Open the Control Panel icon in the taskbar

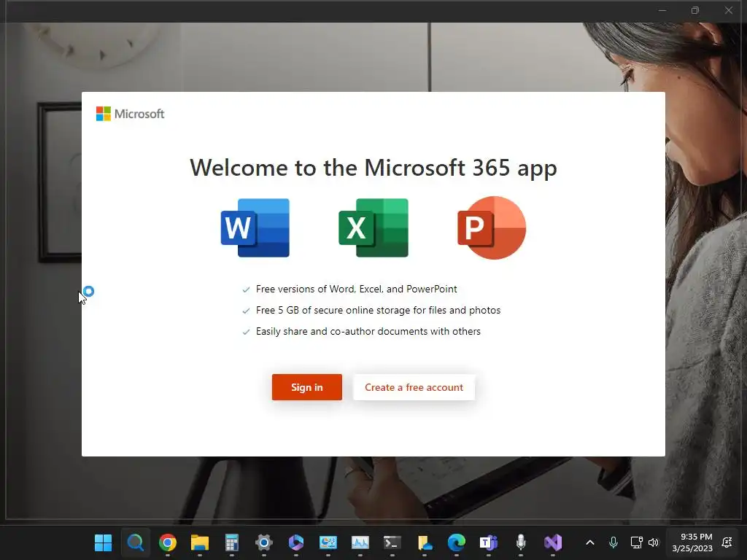click(328, 542)
